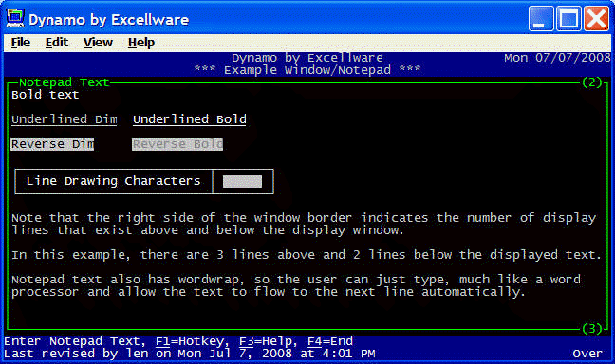Screen dimensions: 615x364
Task: Open the View menu
Action: [x=98, y=43]
